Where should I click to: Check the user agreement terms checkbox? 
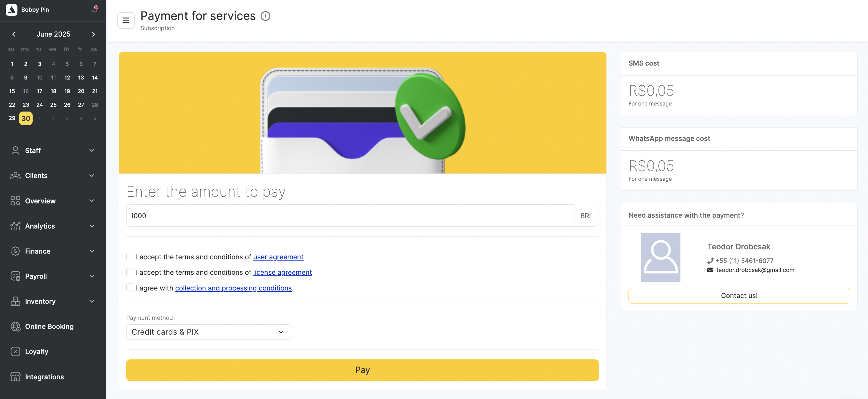(130, 256)
